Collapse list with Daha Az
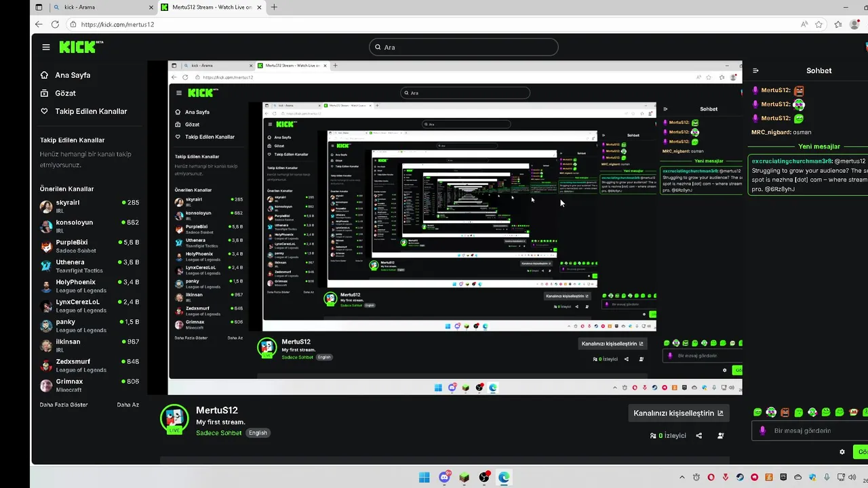 pyautogui.click(x=127, y=405)
